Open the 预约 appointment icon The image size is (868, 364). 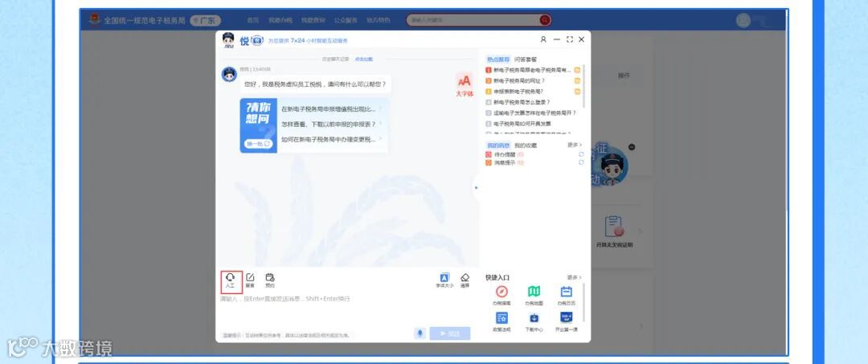(269, 281)
